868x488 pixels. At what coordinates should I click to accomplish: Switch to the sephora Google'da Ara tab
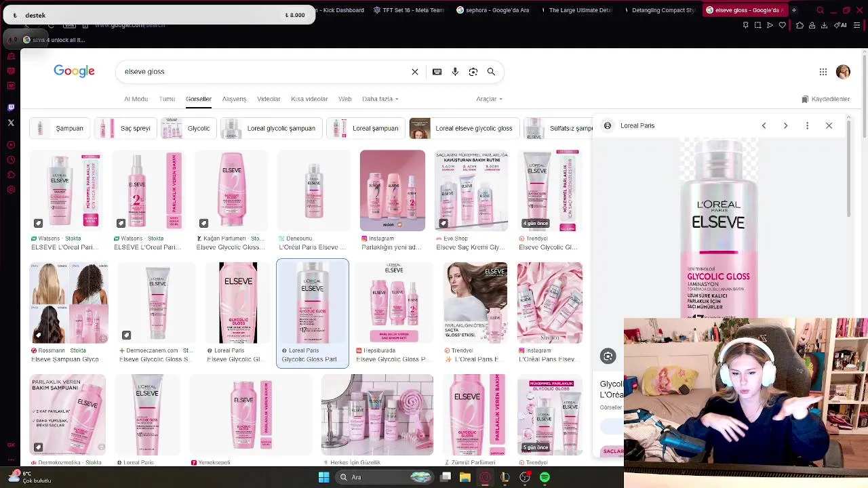pos(493,10)
